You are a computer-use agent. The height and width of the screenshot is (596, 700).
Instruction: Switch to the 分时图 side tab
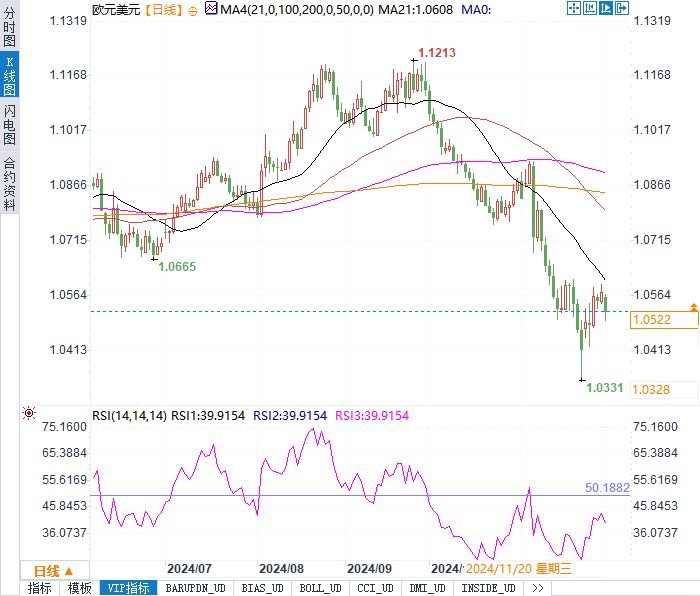9,26
